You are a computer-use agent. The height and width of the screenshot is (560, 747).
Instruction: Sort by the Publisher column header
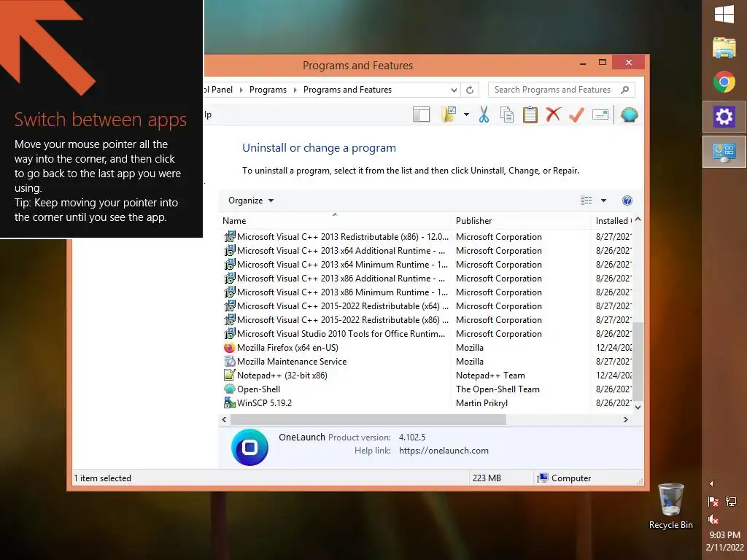(x=521, y=221)
